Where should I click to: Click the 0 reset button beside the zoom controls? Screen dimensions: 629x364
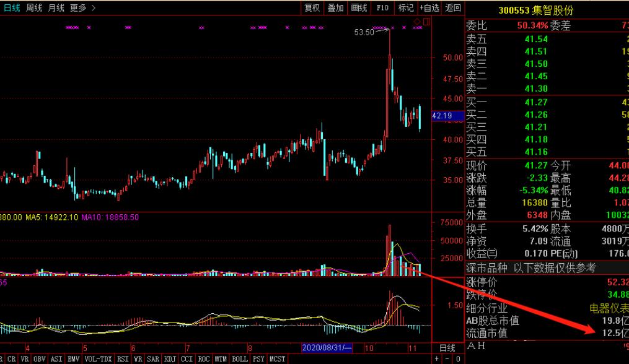tap(458, 359)
